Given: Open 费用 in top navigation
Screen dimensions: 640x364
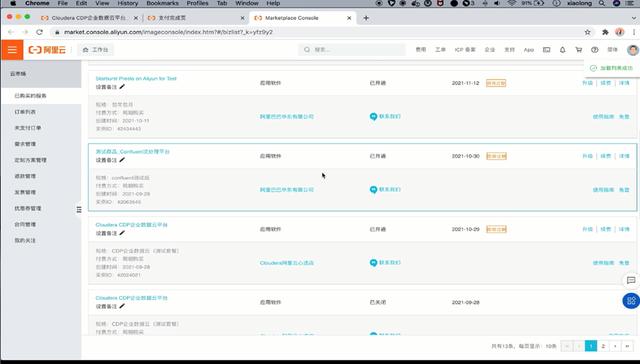Looking at the screenshot, I should click(x=421, y=50).
